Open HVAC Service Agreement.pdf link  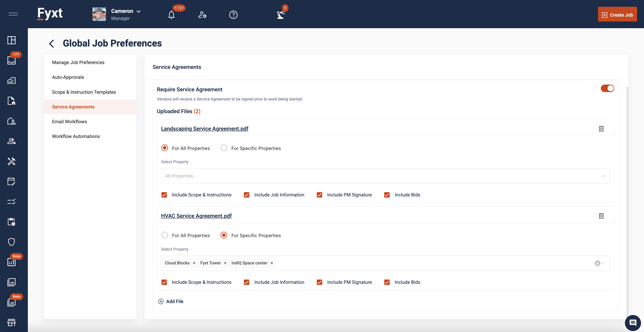coord(196,216)
